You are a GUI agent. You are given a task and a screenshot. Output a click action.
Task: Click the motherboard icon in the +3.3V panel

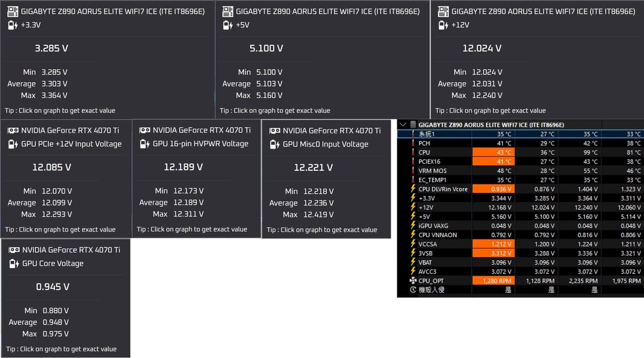(x=13, y=12)
